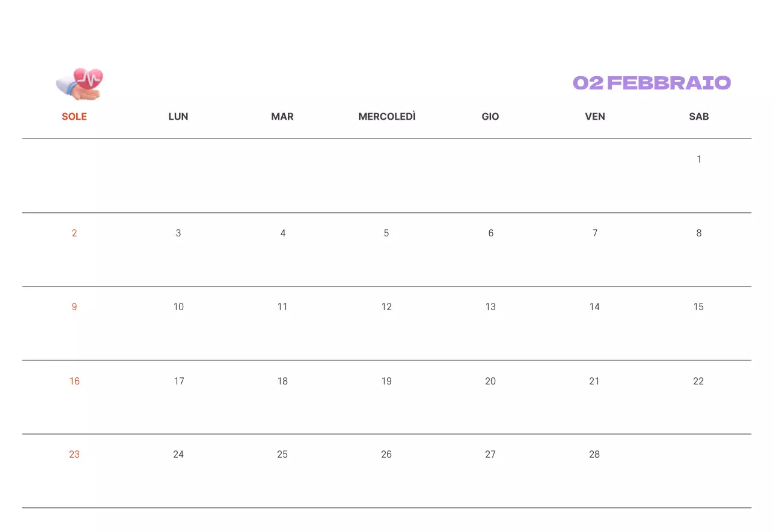Click on date 8
Image resolution: width=774 pixels, height=532 pixels.
tap(699, 233)
